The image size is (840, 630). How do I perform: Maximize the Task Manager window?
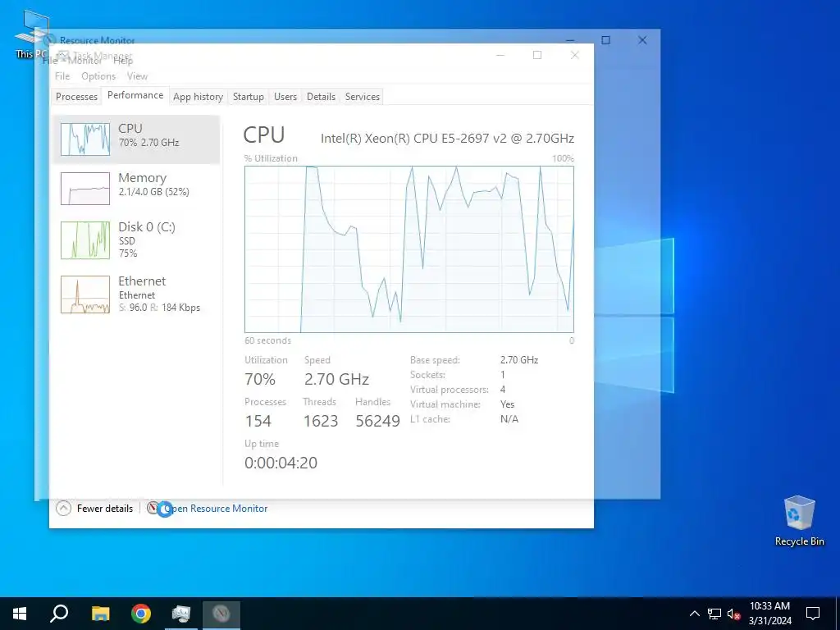[537, 55]
